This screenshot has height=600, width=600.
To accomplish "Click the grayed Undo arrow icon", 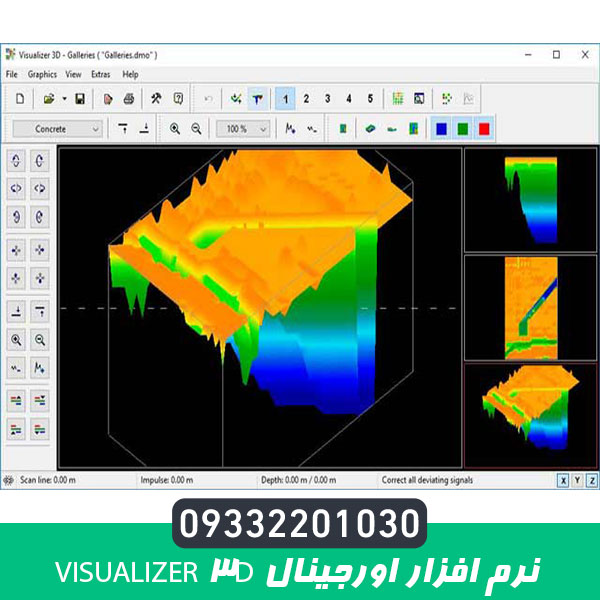I will click(208, 99).
